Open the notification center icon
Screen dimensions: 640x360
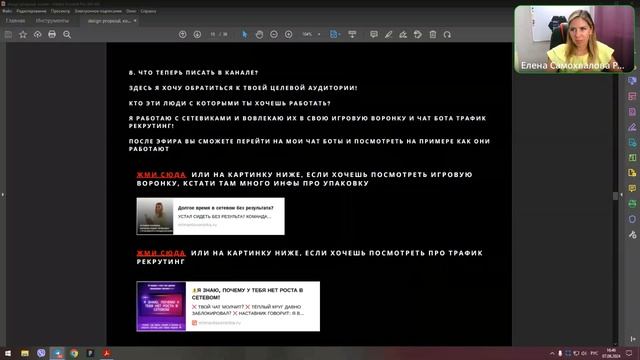(629, 353)
